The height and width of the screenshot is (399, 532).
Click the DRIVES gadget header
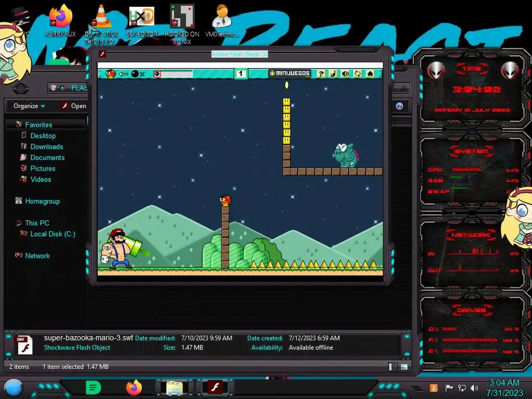(471, 310)
